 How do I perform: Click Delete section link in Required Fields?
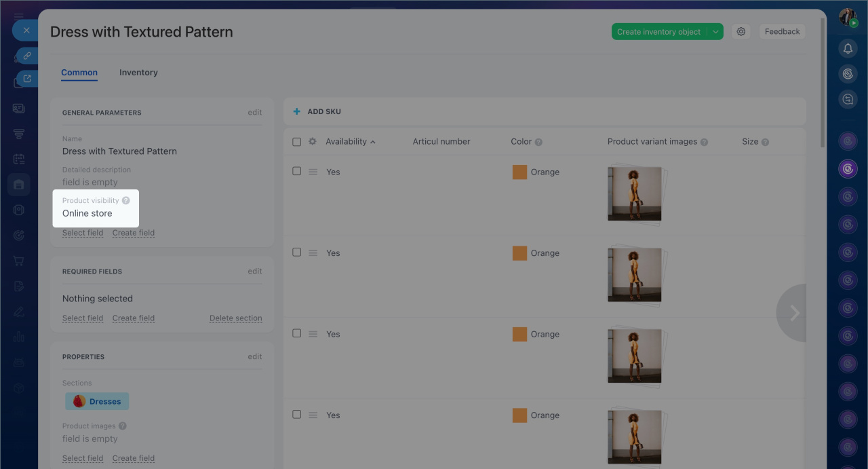pos(235,318)
